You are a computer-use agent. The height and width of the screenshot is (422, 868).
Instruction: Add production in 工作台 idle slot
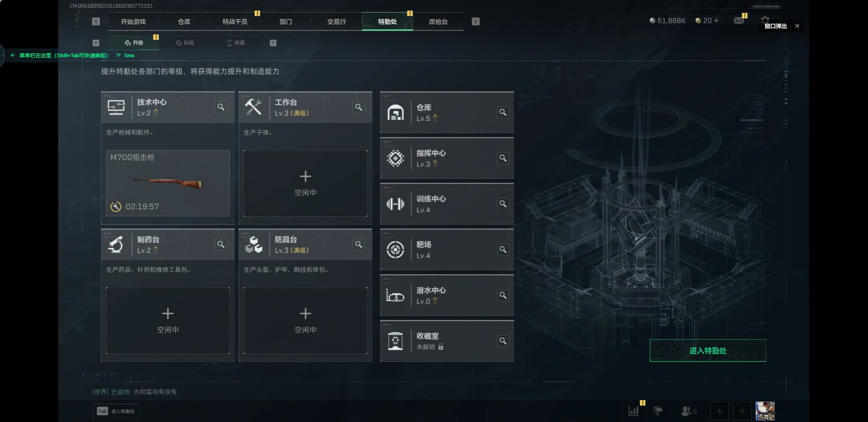pos(306,183)
